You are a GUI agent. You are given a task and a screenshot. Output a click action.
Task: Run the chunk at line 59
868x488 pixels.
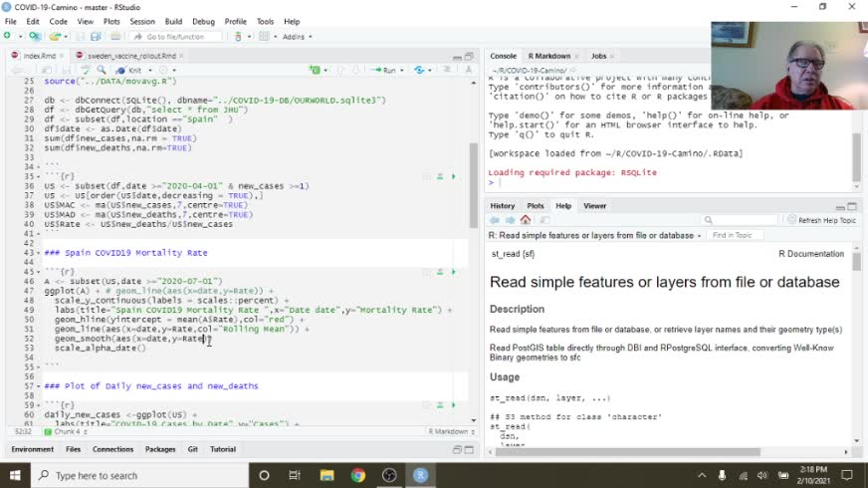(x=453, y=405)
